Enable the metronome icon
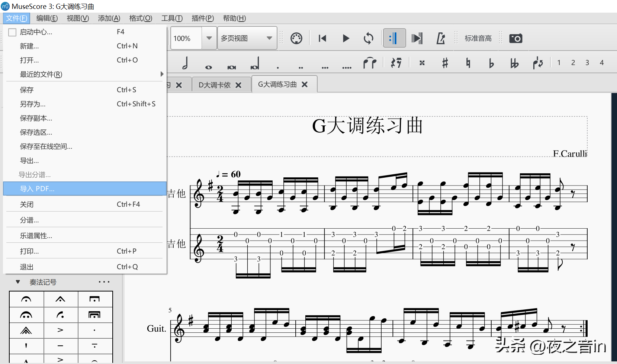 pos(440,38)
